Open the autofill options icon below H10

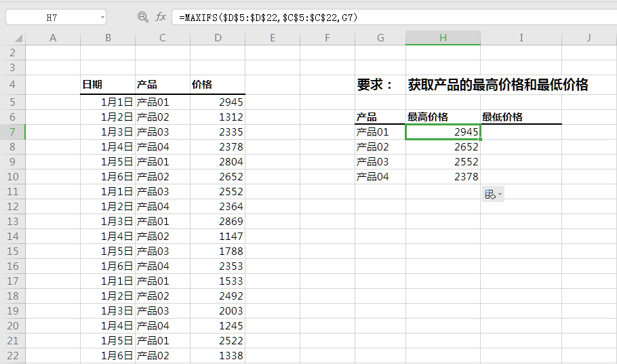click(x=493, y=195)
